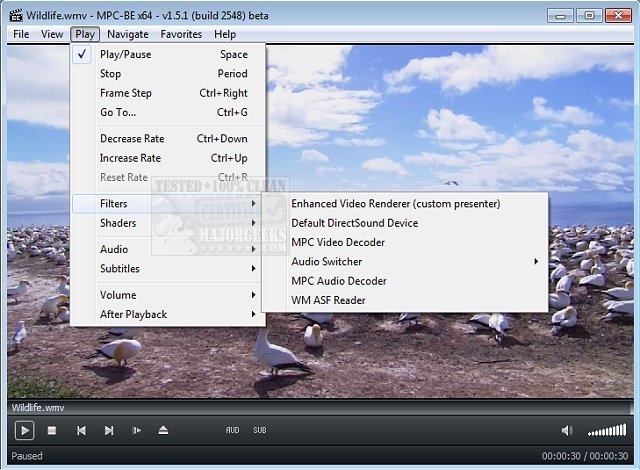Close the MPC-BE window
Image resolution: width=640 pixels, height=470 pixels.
(618, 16)
